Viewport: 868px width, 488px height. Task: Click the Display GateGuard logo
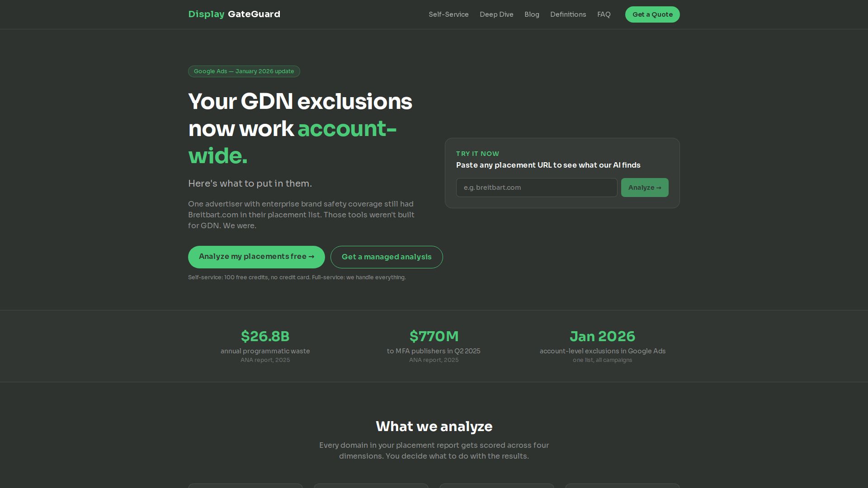234,14
